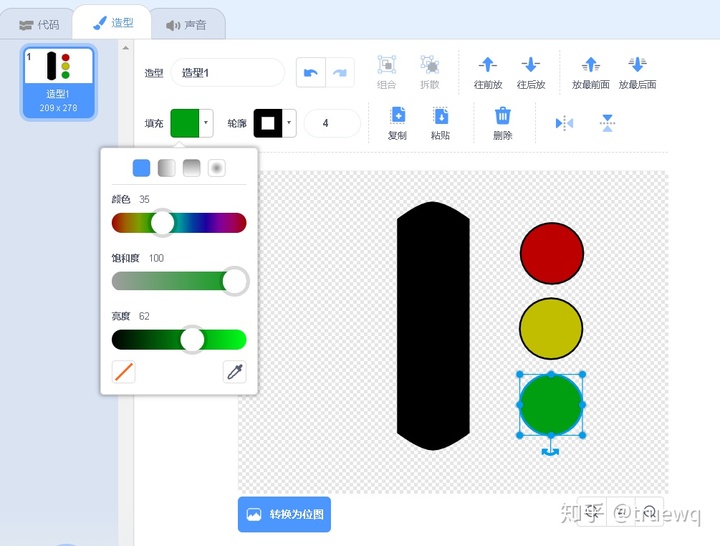This screenshot has width=720, height=546.
Task: Click the undo arrow button
Action: pos(311,73)
